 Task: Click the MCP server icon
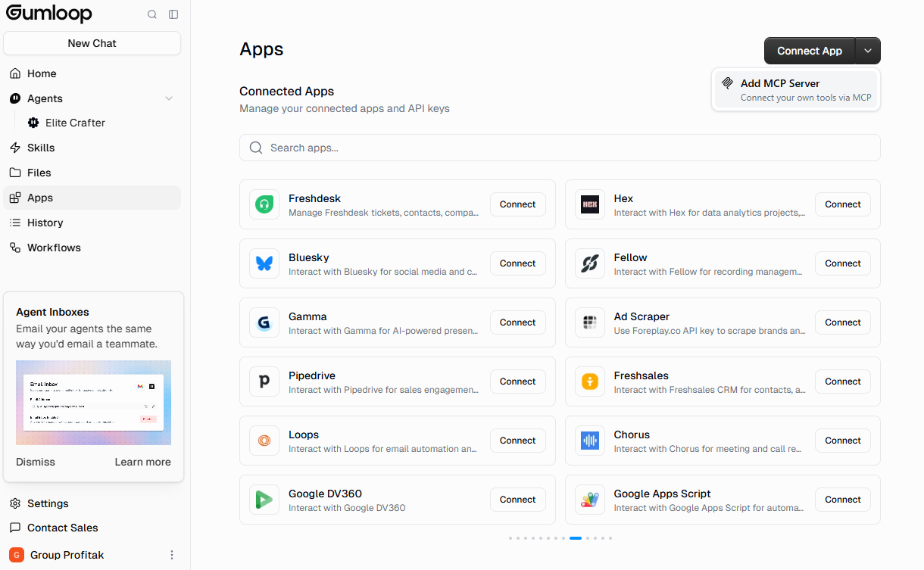click(x=728, y=83)
